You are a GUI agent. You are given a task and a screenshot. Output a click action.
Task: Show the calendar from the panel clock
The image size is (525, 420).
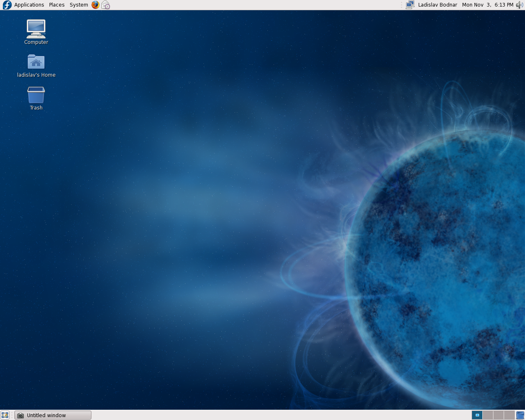[x=488, y=5]
